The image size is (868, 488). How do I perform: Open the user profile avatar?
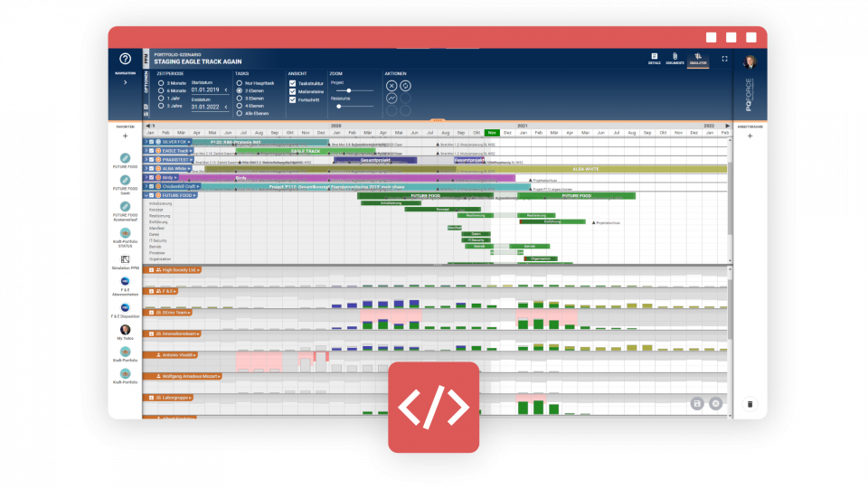click(750, 61)
